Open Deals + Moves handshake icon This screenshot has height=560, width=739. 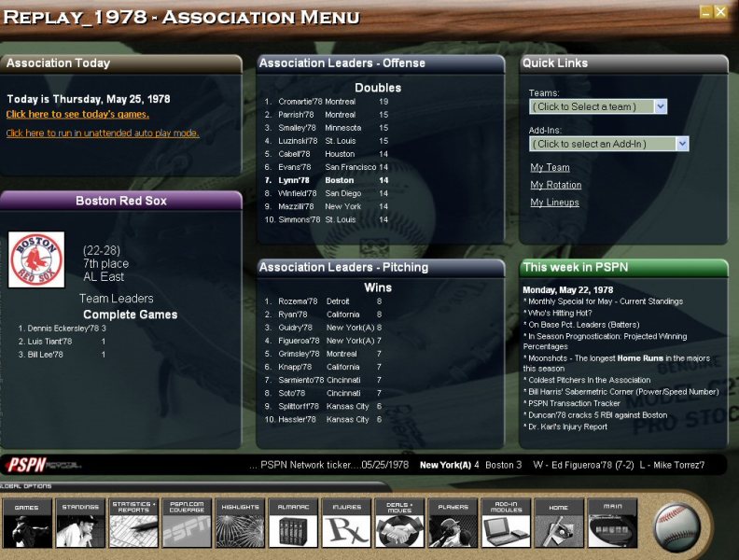tap(400, 524)
